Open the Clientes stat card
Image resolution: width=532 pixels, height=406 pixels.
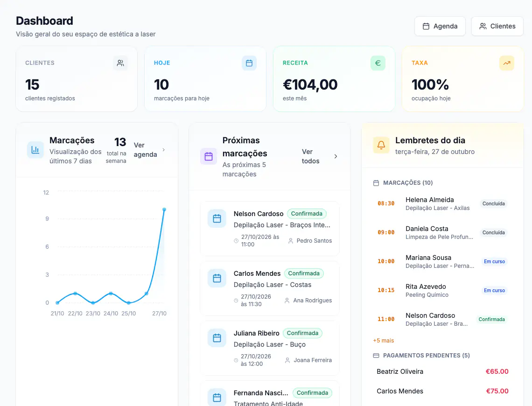pos(77,79)
